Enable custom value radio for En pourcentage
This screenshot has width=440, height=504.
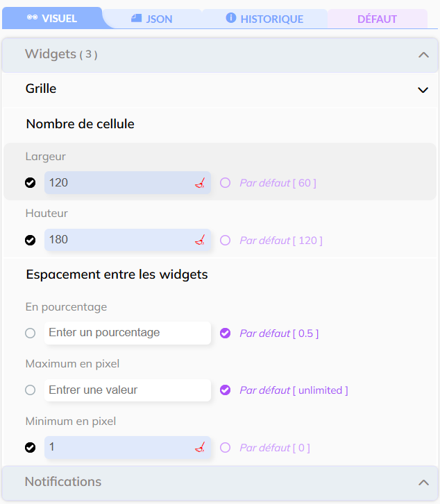point(30,333)
